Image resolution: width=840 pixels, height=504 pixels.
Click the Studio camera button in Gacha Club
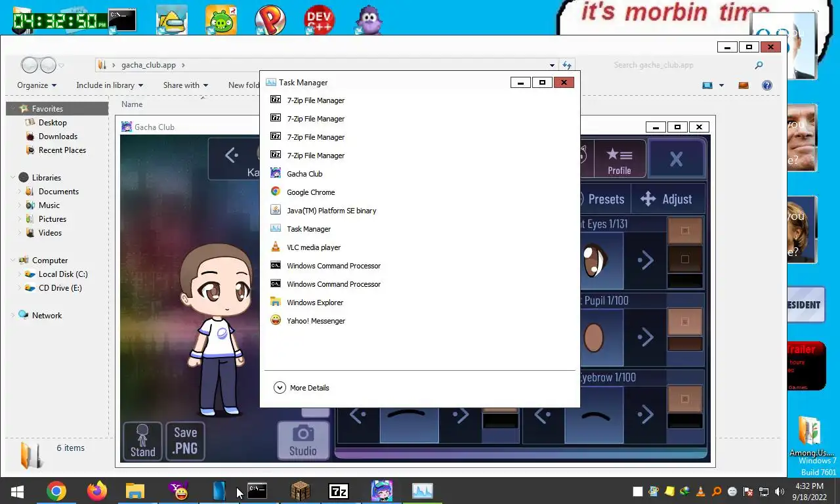[303, 440]
